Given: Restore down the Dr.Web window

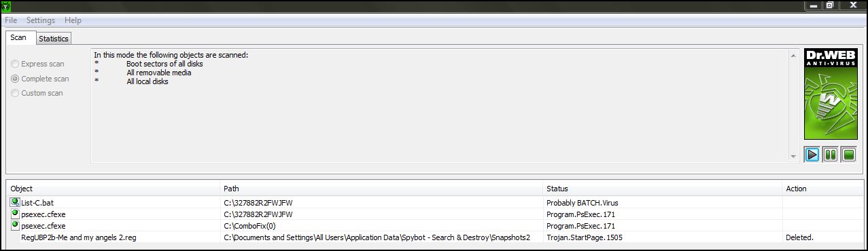Looking at the screenshot, I should [831, 5].
